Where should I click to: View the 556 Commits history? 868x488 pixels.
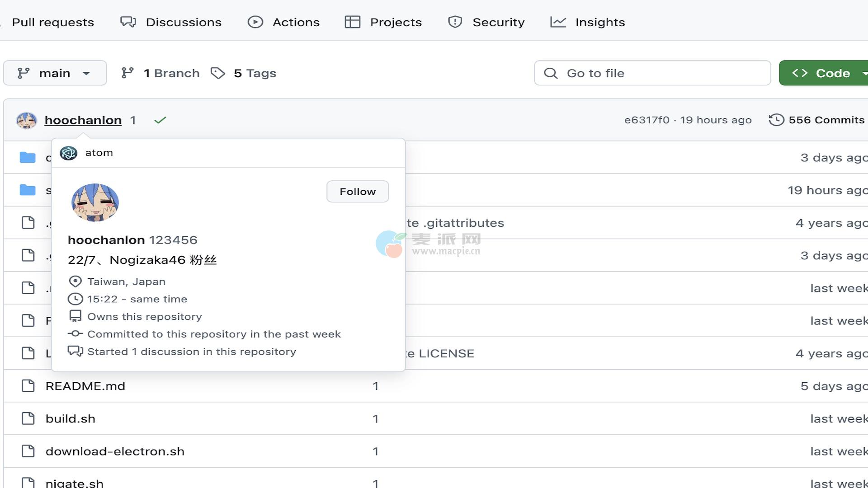(826, 120)
